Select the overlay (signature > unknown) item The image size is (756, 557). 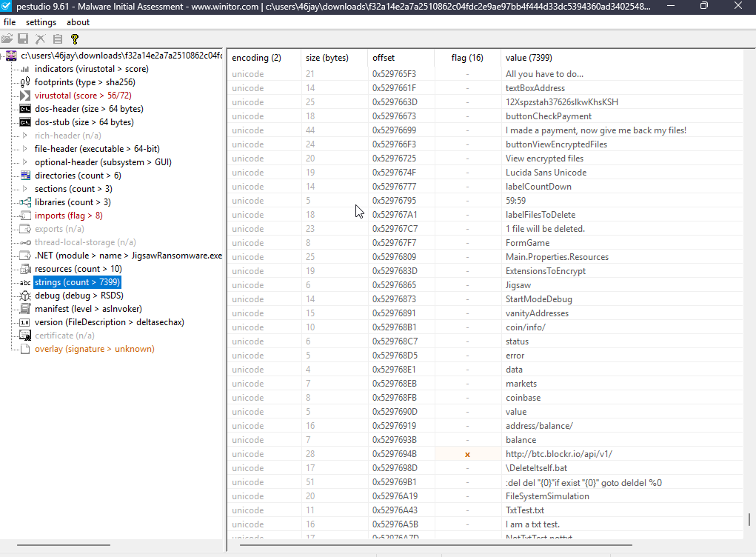tap(95, 349)
